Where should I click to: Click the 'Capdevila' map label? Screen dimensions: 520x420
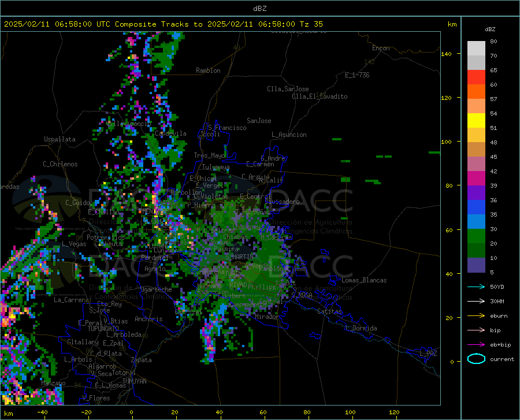click(x=170, y=133)
